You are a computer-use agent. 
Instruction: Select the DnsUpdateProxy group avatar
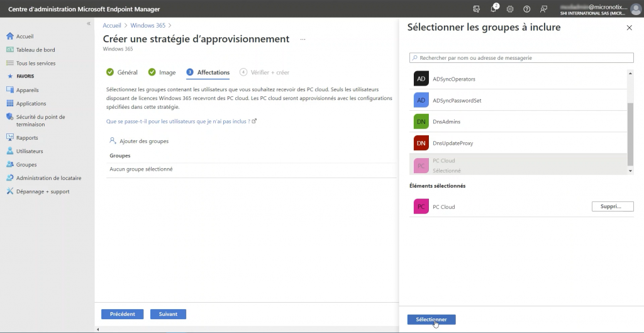coord(421,143)
